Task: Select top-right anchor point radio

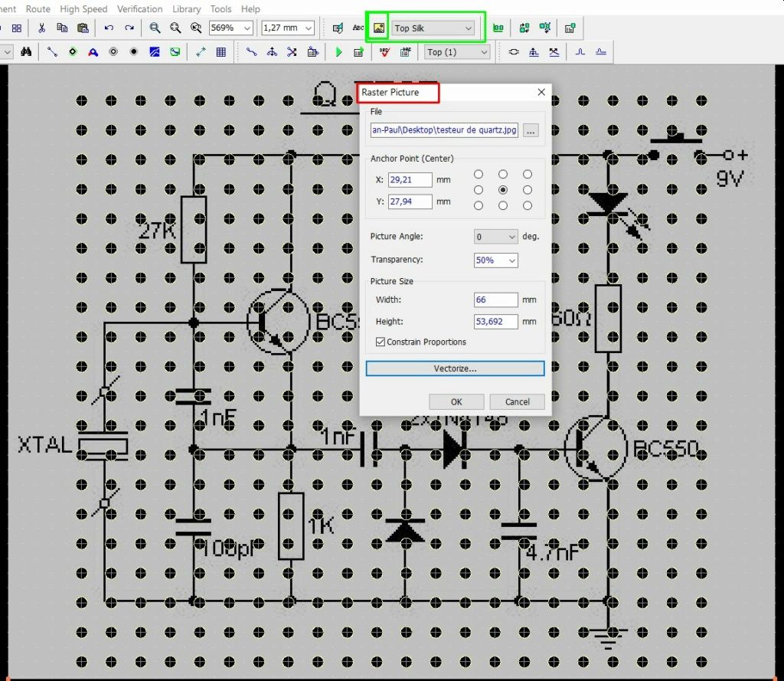Action: coord(528,174)
